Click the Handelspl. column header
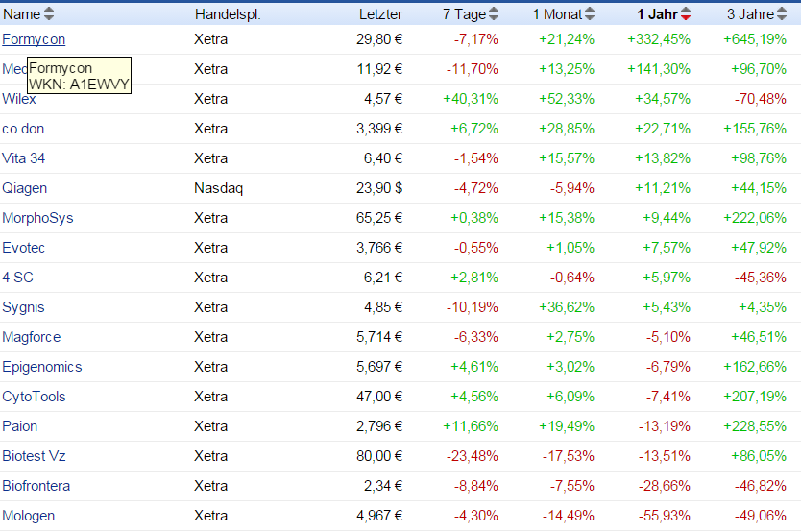Image resolution: width=801 pixels, height=532 pixels. click(x=228, y=14)
